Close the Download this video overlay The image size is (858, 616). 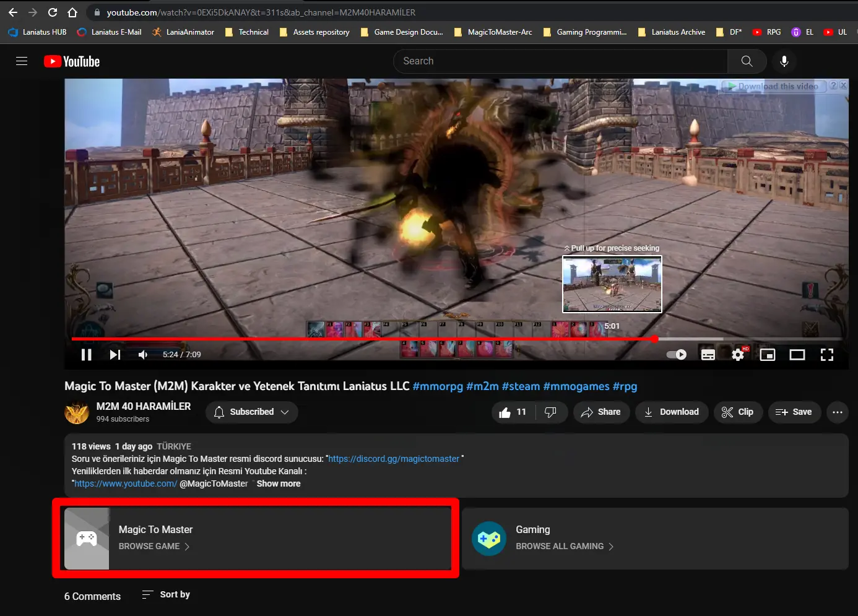click(843, 85)
